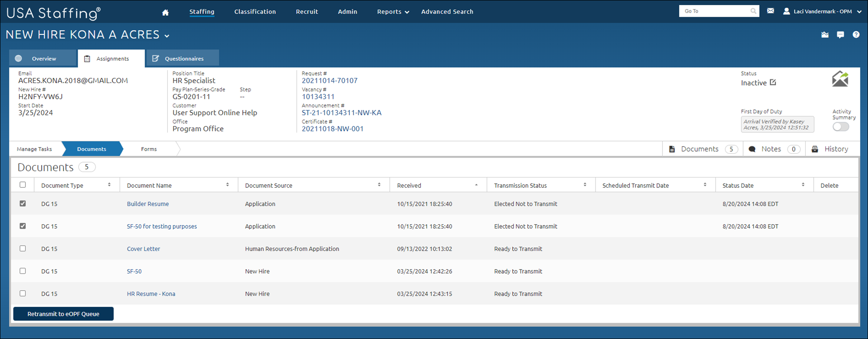Open the help question mark icon
This screenshot has height=339, width=868.
(x=856, y=34)
